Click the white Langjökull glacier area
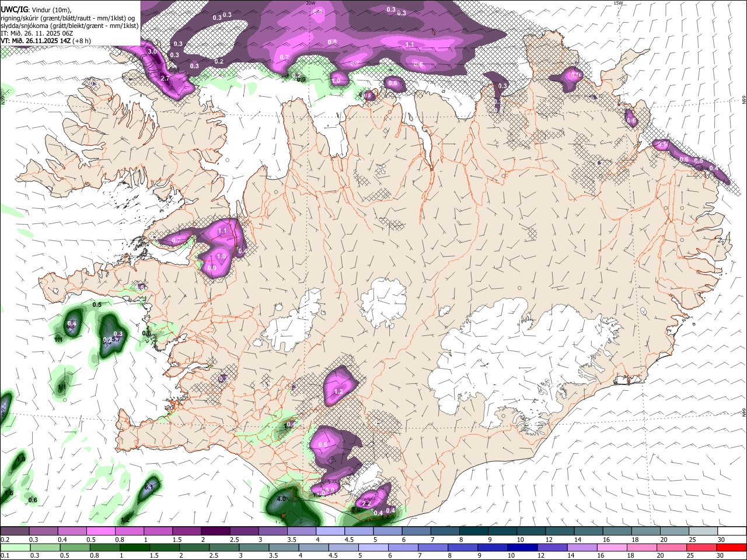The image size is (747, 560). pos(292,324)
